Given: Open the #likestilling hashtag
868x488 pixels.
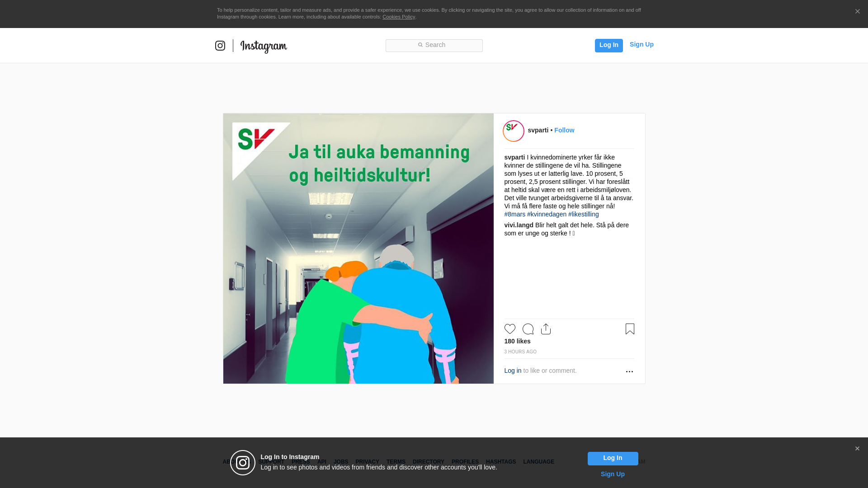Looking at the screenshot, I should click(x=583, y=214).
